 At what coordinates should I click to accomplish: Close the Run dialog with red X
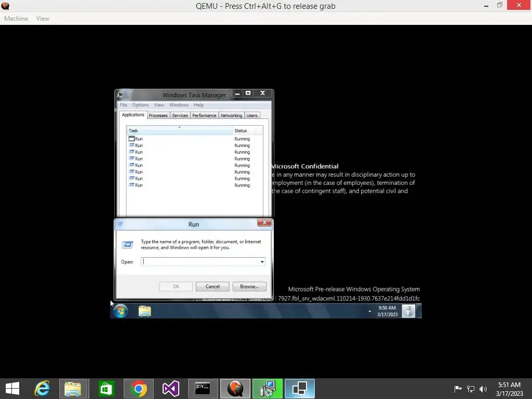click(264, 222)
